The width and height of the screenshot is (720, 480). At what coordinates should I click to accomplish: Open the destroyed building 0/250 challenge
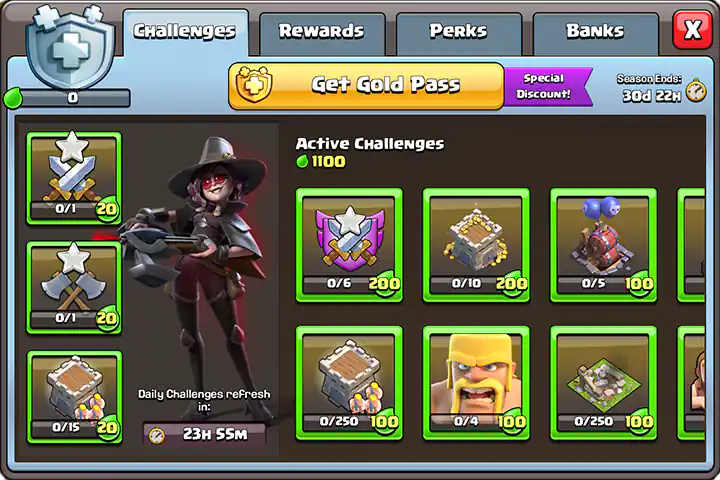(603, 383)
